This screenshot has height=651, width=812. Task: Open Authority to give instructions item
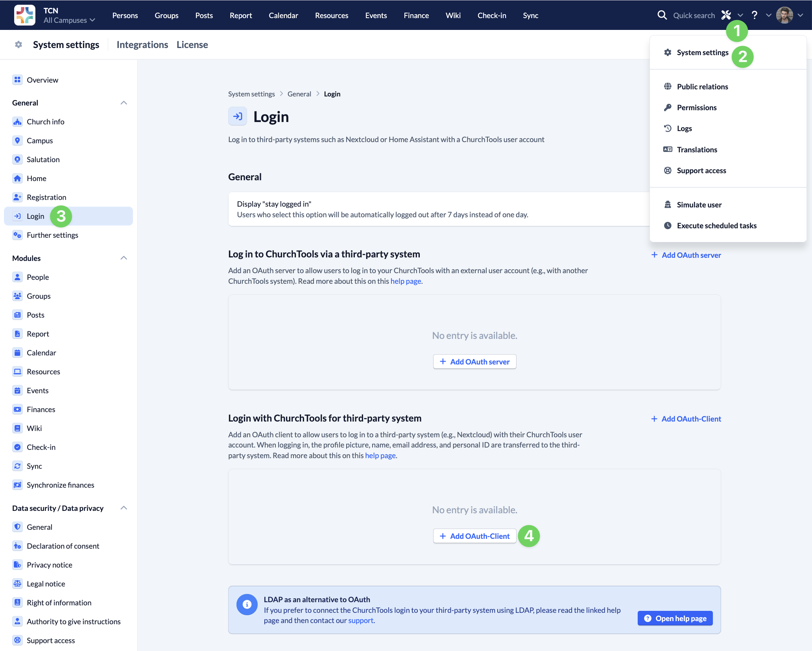[68, 621]
